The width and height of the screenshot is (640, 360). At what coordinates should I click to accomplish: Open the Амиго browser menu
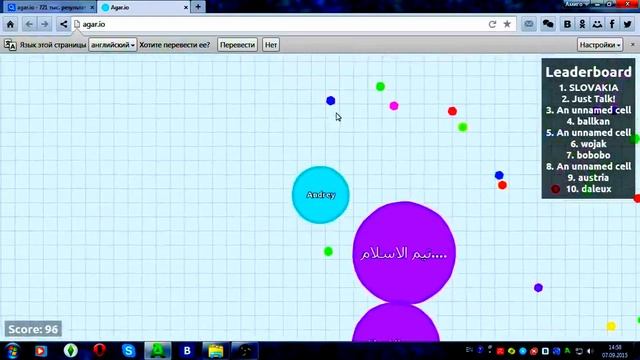tap(576, 4)
